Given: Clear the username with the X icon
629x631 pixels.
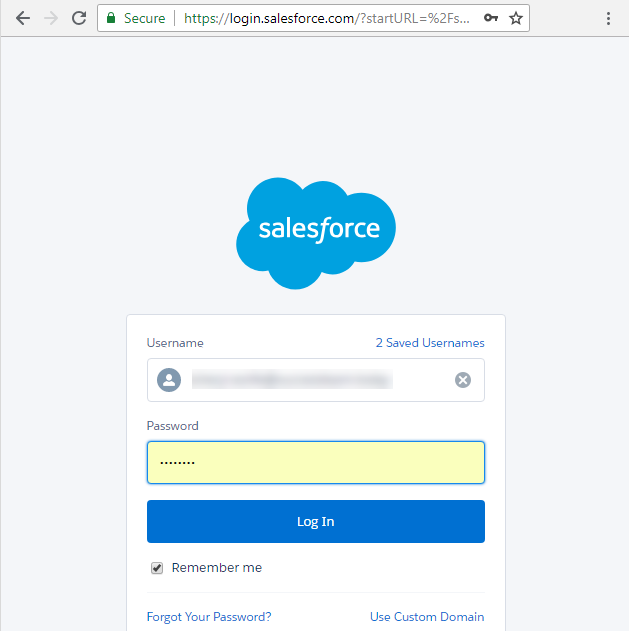Looking at the screenshot, I should coord(463,380).
